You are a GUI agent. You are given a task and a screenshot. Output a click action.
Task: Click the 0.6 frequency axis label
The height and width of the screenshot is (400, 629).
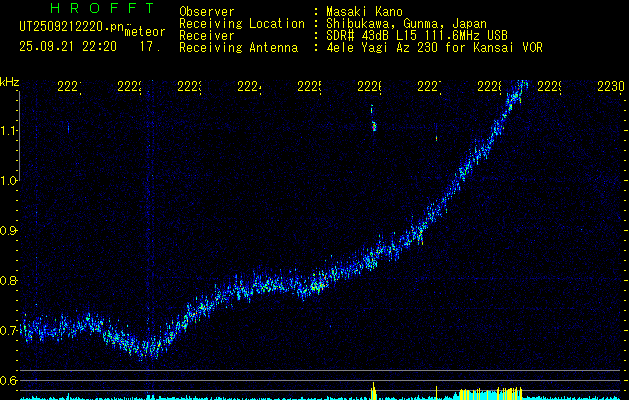(x=7, y=380)
